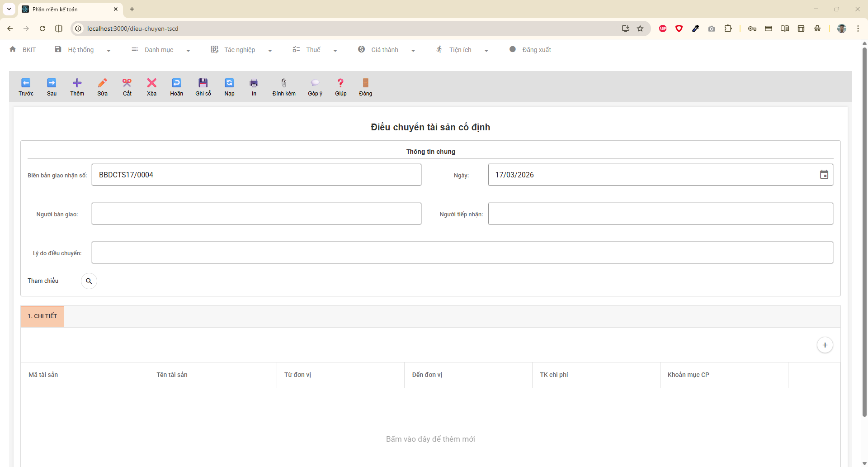Open the calendar picker in Ngày field

coord(824,175)
